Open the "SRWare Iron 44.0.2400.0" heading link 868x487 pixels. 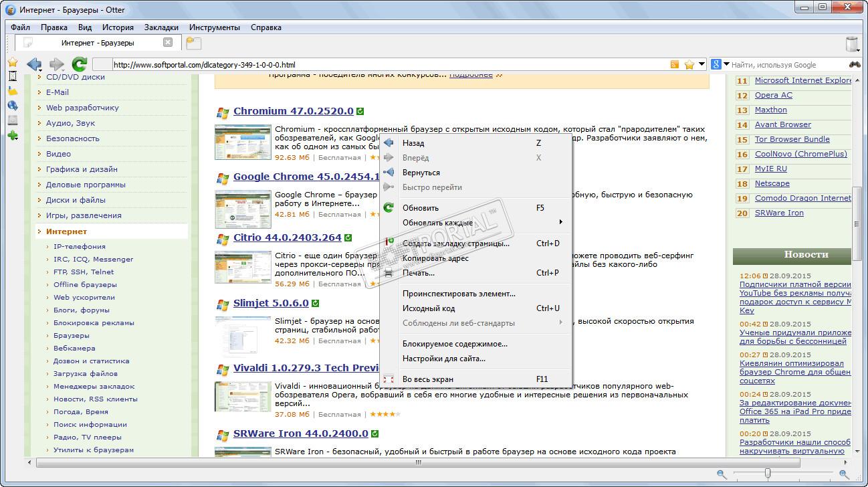pyautogui.click(x=300, y=433)
